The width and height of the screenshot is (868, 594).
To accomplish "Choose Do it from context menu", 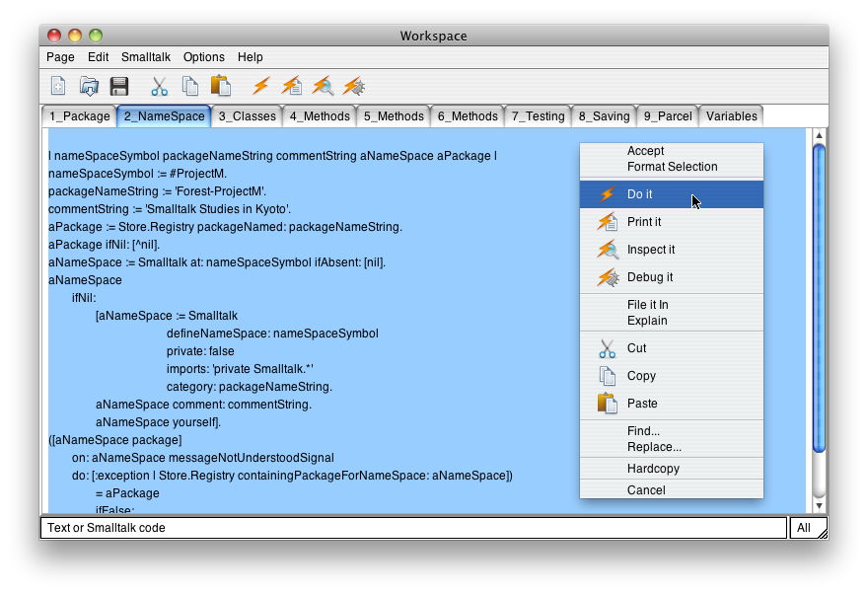I will pyautogui.click(x=640, y=194).
